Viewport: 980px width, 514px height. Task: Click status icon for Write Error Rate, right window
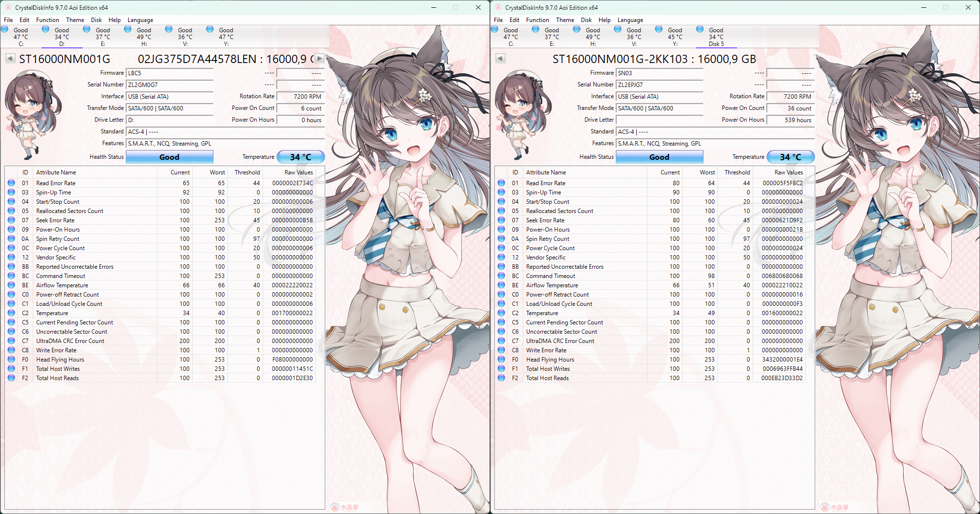pos(501,350)
